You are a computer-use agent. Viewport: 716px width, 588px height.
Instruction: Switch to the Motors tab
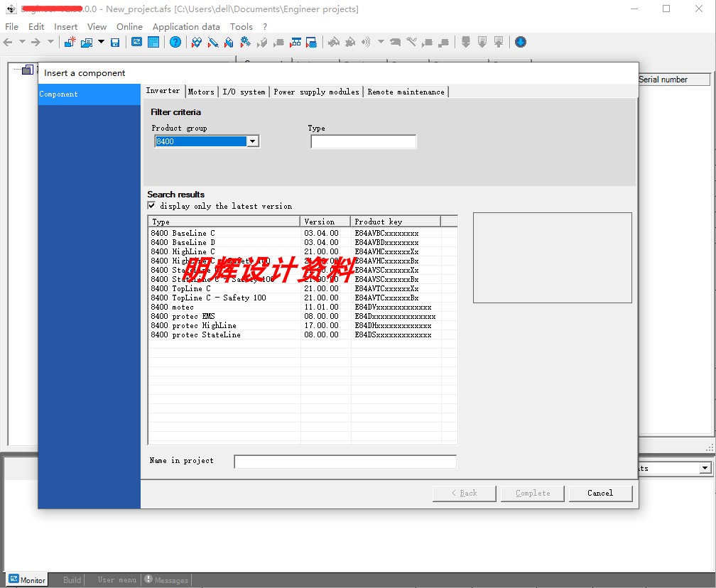tap(201, 91)
